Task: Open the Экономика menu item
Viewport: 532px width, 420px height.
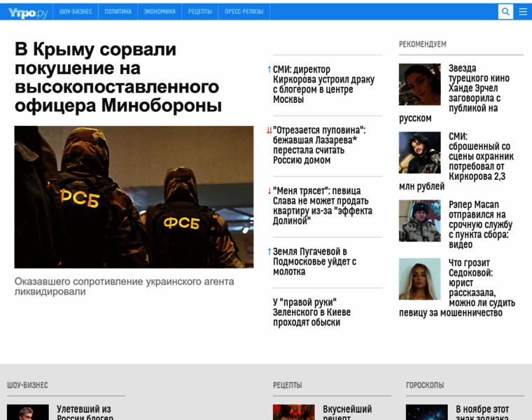Action: pyautogui.click(x=160, y=11)
